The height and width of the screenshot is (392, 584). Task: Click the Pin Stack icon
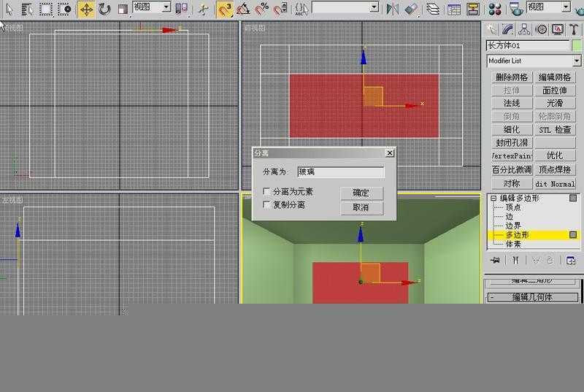click(x=496, y=260)
